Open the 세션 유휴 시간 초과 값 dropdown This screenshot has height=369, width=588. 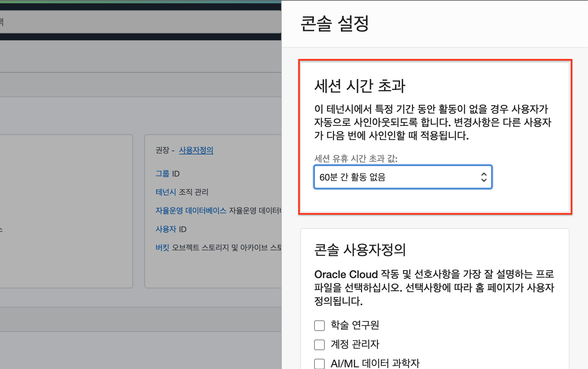[x=403, y=177]
